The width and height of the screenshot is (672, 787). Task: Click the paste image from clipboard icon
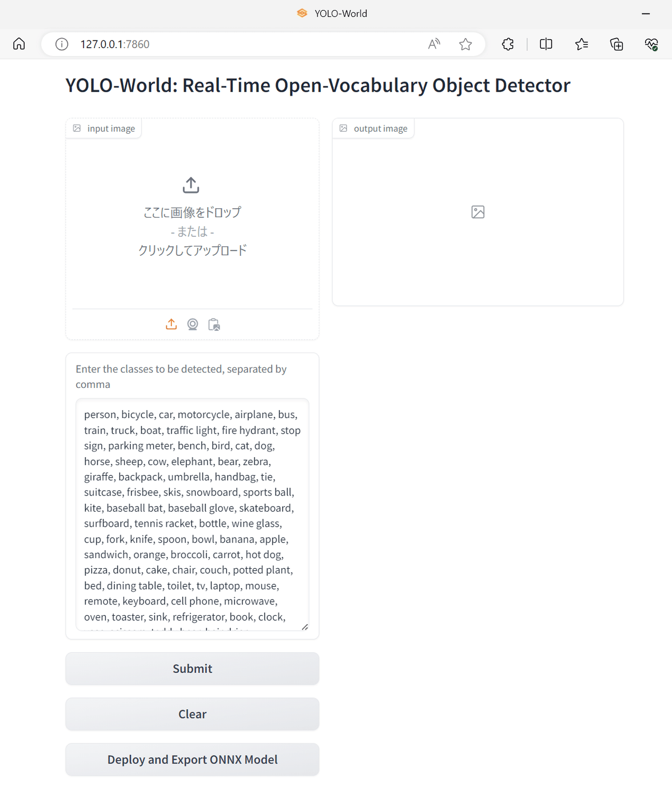(x=214, y=324)
